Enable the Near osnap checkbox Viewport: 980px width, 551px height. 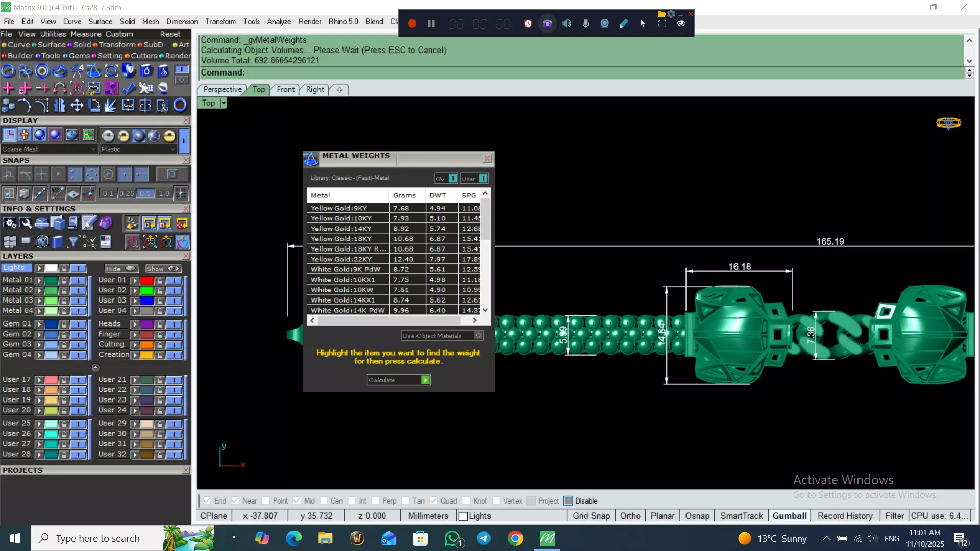click(235, 501)
